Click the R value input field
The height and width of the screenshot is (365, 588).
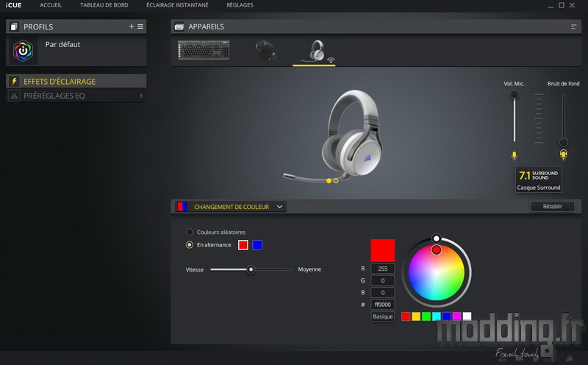pyautogui.click(x=382, y=269)
